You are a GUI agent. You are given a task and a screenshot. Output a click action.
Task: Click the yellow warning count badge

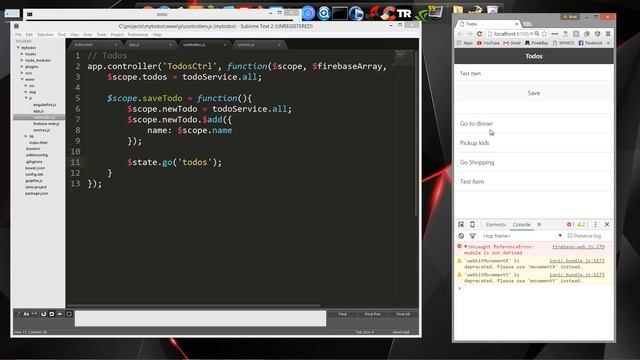pyautogui.click(x=581, y=224)
